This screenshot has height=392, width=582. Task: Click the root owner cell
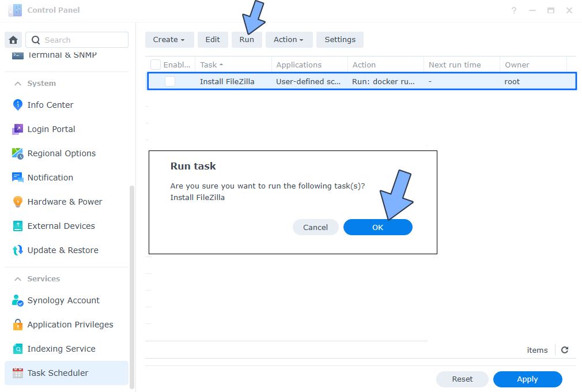512,82
